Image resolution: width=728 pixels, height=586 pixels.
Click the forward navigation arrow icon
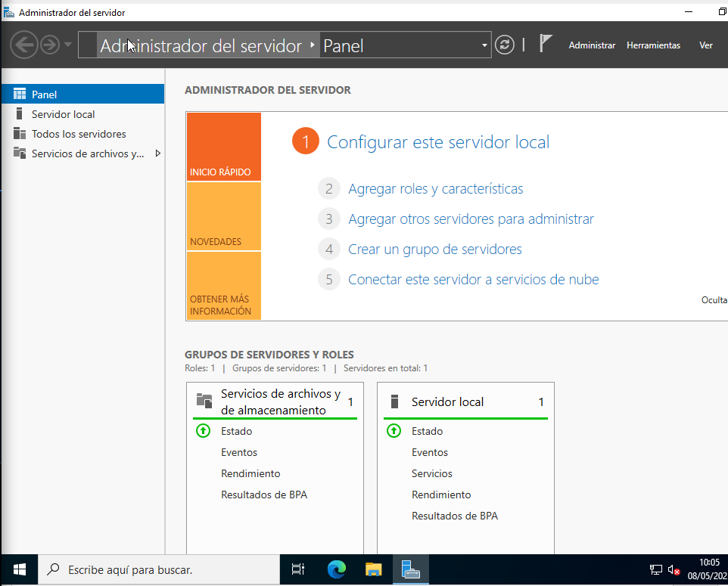click(50, 45)
